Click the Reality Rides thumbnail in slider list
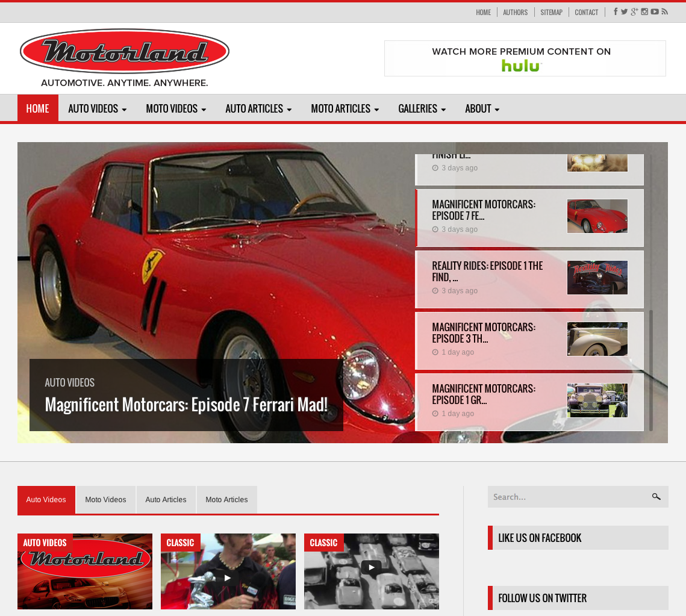The width and height of the screenshot is (686, 616). pyautogui.click(x=597, y=278)
